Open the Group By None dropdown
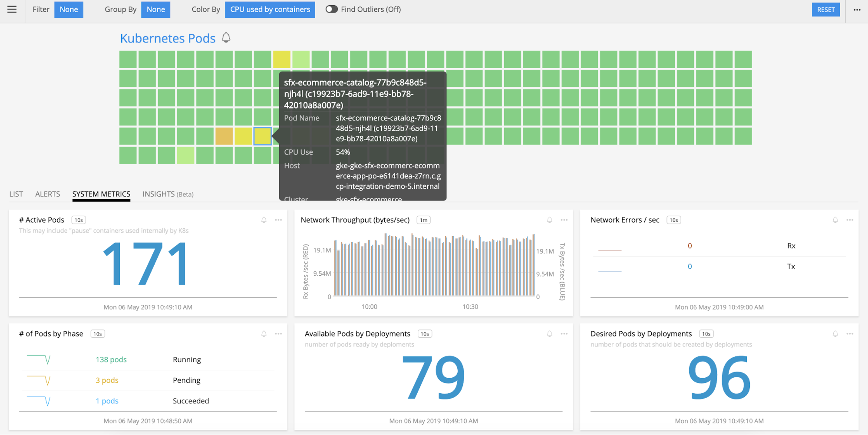Image resolution: width=868 pixels, height=435 pixels. pos(155,10)
